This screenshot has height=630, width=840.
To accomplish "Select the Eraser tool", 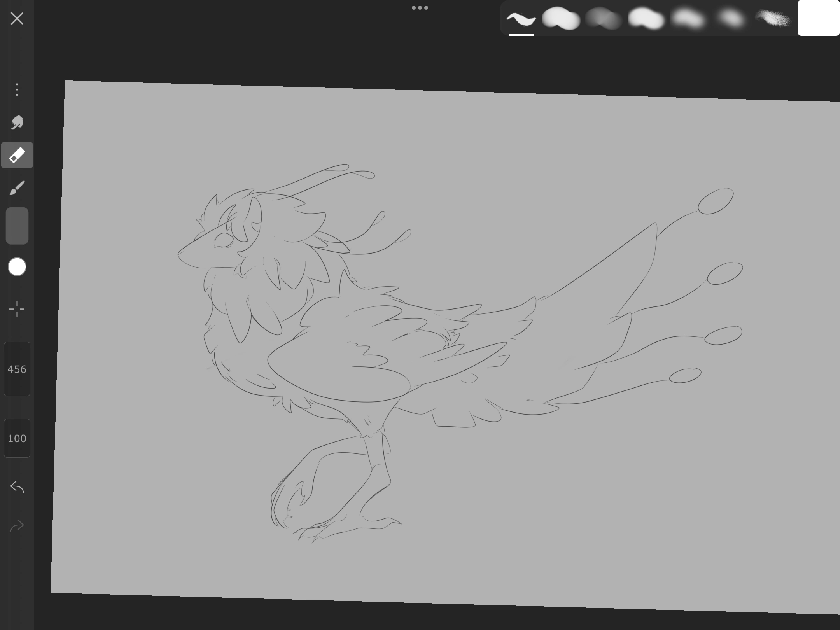I will pos(17,155).
